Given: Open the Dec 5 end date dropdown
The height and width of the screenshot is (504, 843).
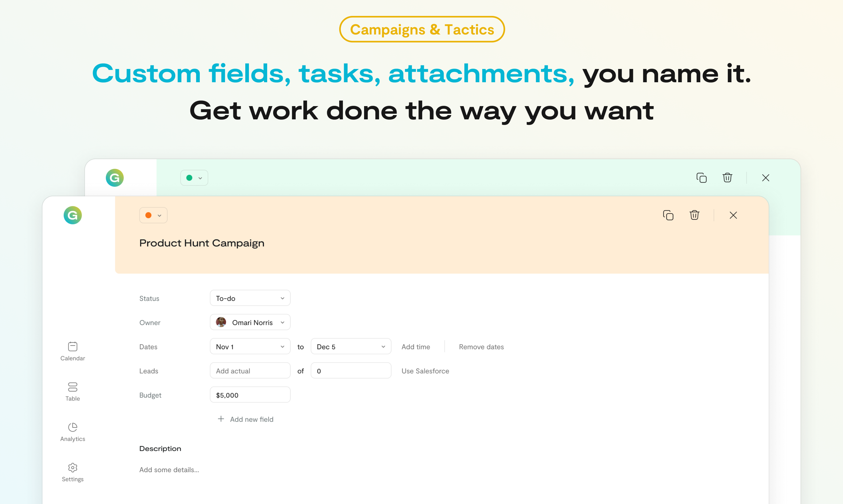Looking at the screenshot, I should 351,346.
